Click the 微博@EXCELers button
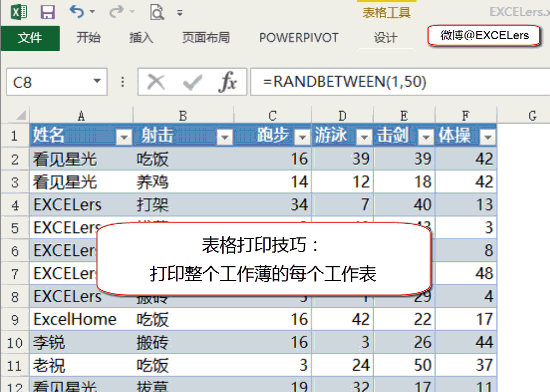Image resolution: width=550 pixels, height=392 pixels. coord(484,35)
